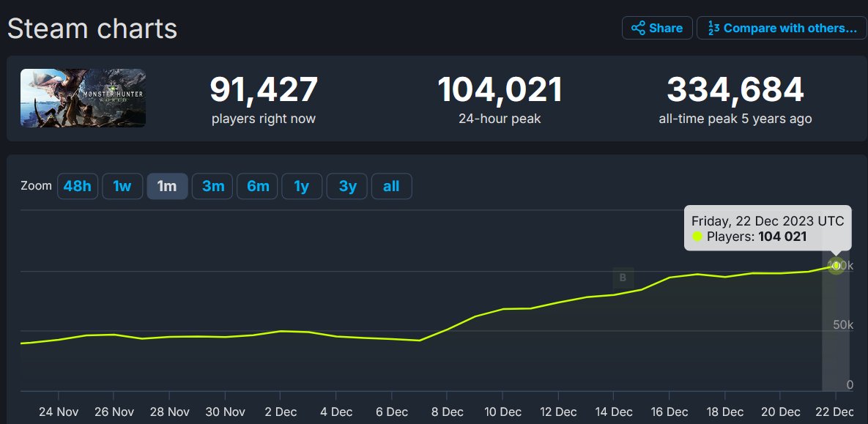Click the 2 Dec axis label

tap(280, 412)
